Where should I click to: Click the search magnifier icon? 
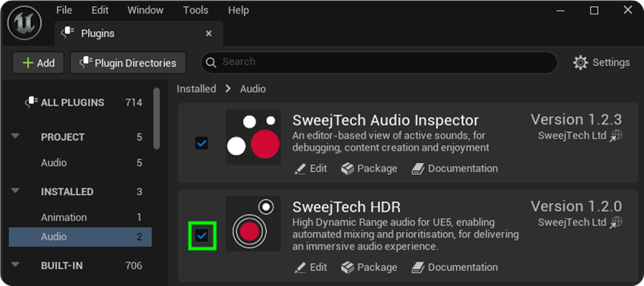(x=211, y=62)
